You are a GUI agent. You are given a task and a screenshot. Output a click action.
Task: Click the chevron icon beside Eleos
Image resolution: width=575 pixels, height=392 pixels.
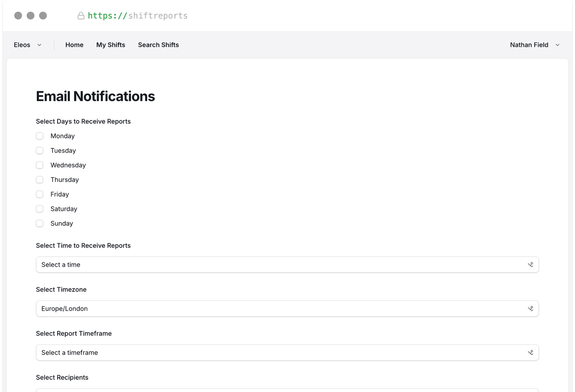pyautogui.click(x=39, y=45)
